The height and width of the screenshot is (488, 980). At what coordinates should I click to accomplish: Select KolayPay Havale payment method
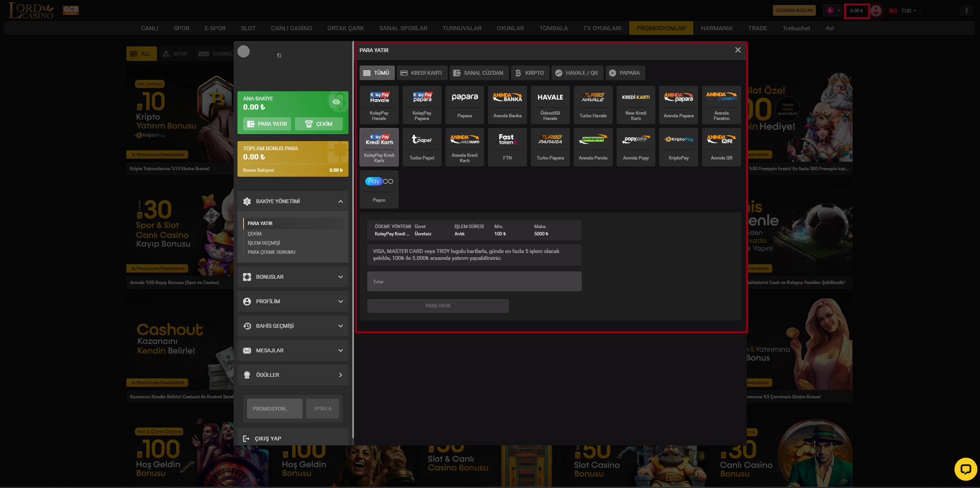pos(379,105)
